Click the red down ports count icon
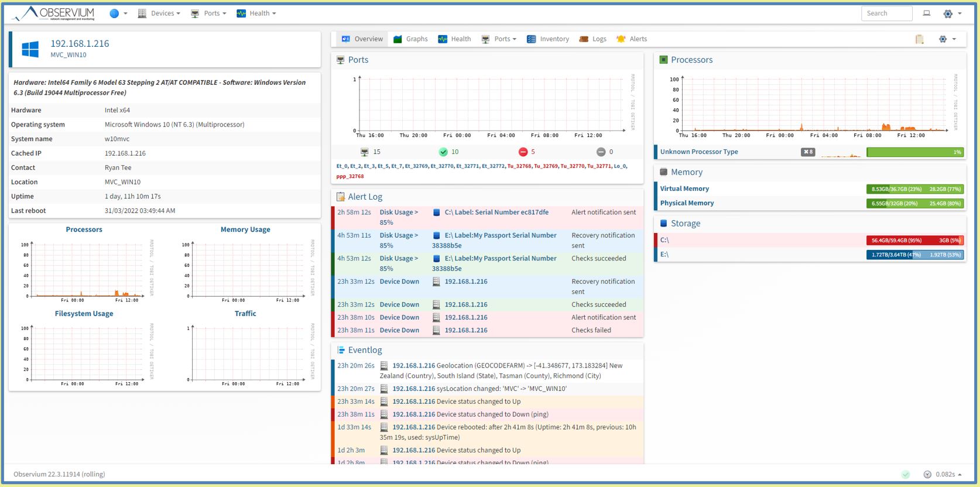The image size is (980, 487). click(x=523, y=152)
